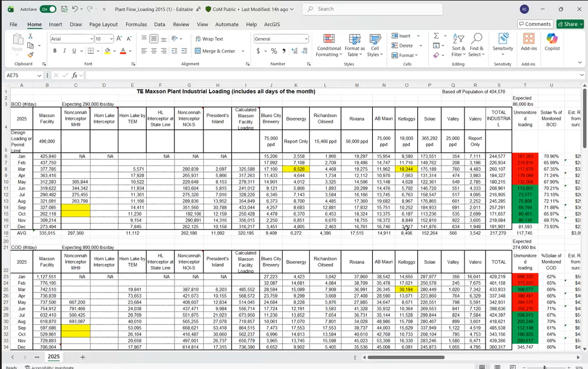Switch to the ArcGIS tab

pyautogui.click(x=272, y=24)
